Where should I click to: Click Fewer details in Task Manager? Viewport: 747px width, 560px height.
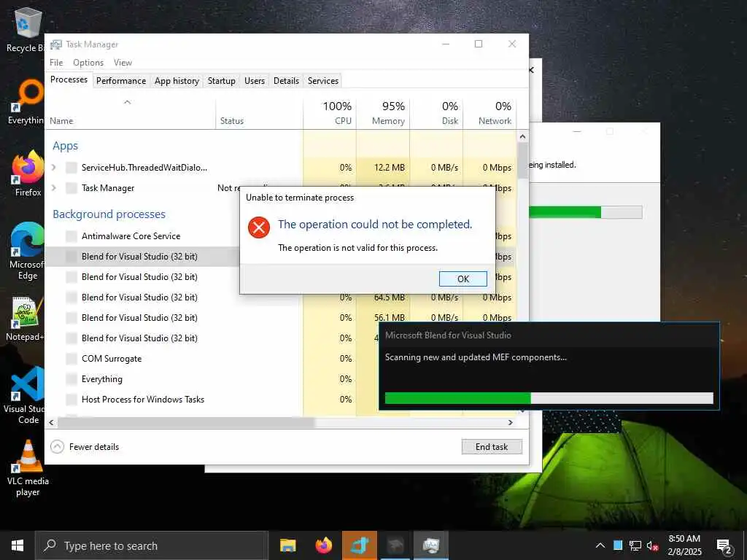(x=94, y=447)
